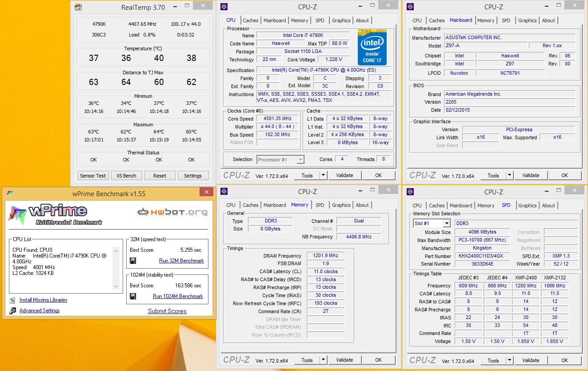The width and height of the screenshot is (588, 371).
Task: Click the NB Frequency 4406.8 MHz value
Action: pos(359,237)
